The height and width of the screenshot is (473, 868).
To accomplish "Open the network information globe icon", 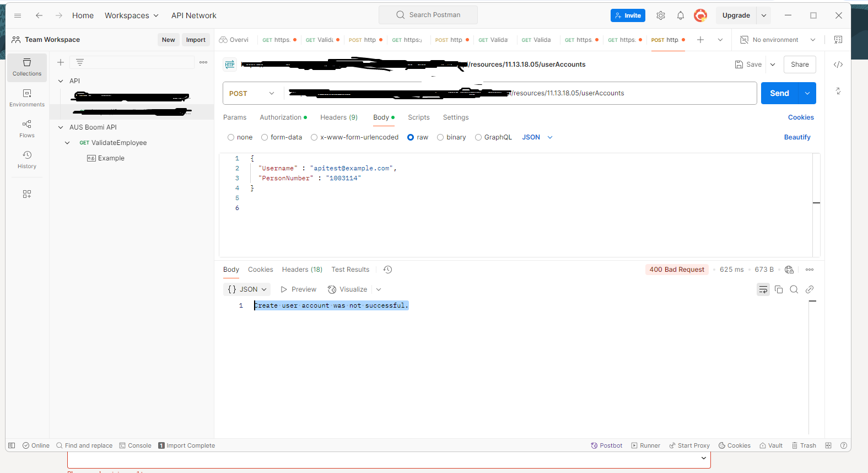I will pos(789,270).
